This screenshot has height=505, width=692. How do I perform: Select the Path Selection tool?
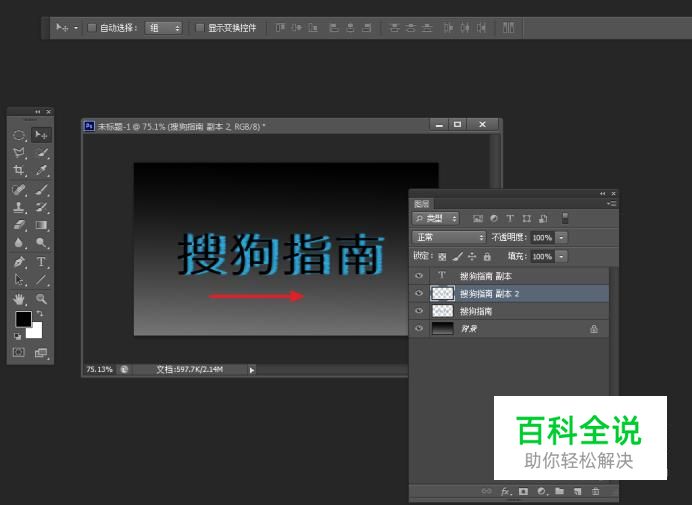click(19, 280)
